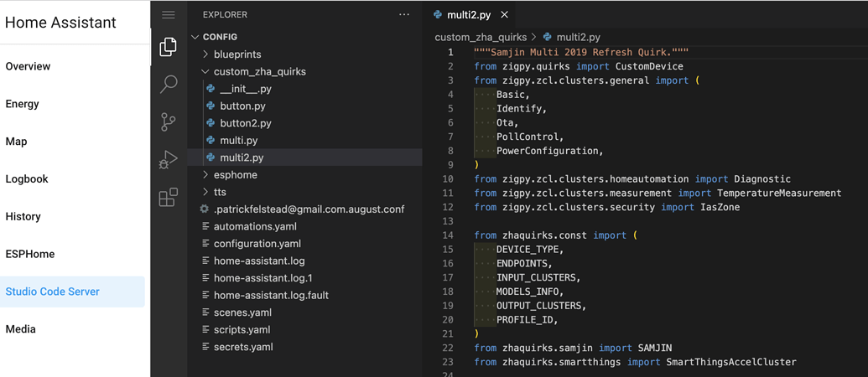Open scenes.yaml file
The image size is (868, 377).
[x=243, y=312]
